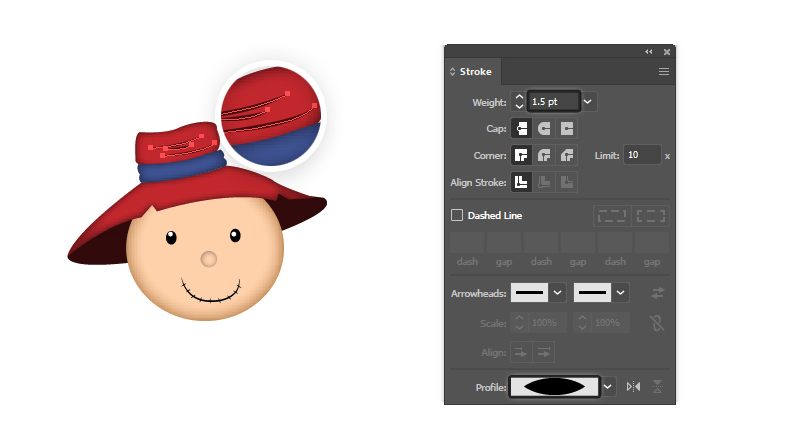Toggle align dashes to corners option
Screen dimensions: 800x440
click(651, 215)
